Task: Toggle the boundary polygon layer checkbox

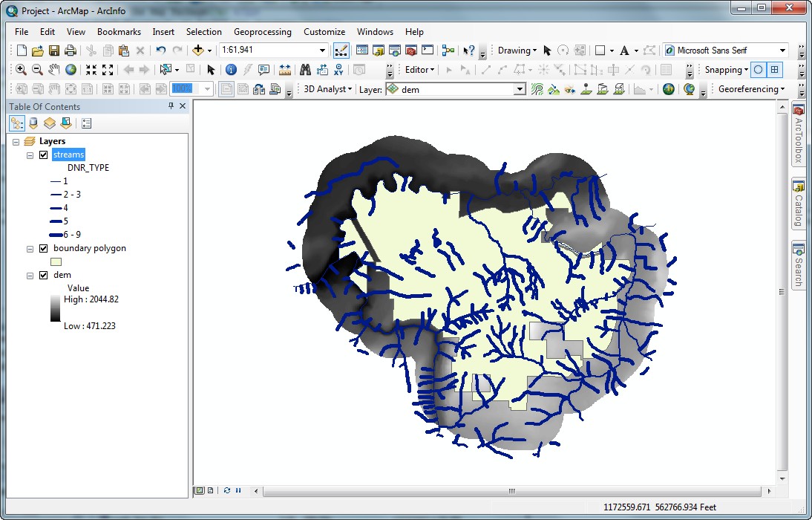Action: pos(43,248)
